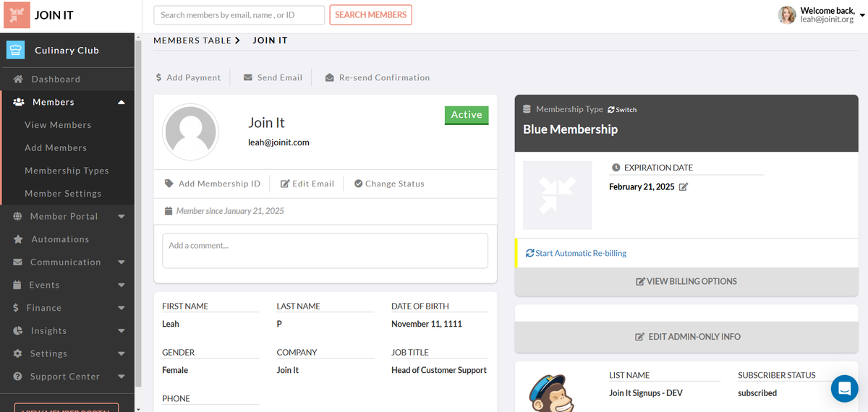
Task: Click the Female gender value
Action: (175, 370)
